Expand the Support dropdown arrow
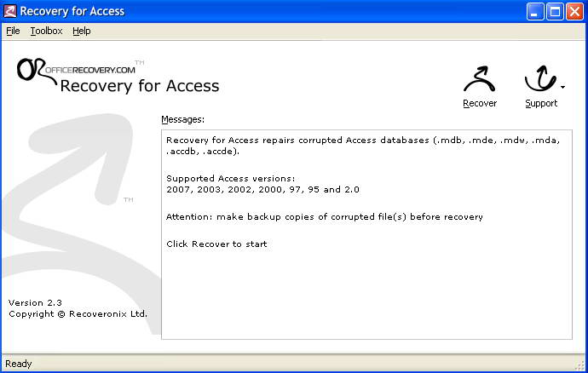 click(563, 88)
